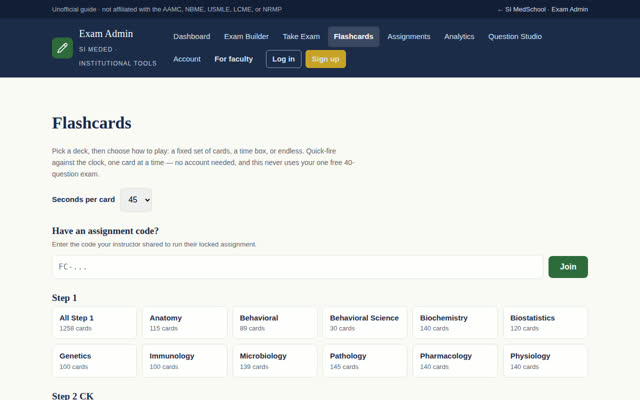Click the 'Have an assignment code?' heading
640x400 pixels.
[105, 231]
